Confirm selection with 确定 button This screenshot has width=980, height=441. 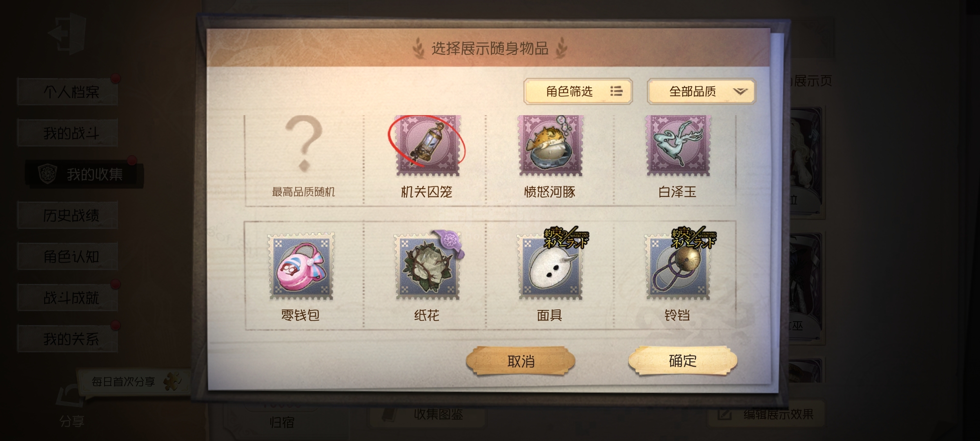coord(683,361)
